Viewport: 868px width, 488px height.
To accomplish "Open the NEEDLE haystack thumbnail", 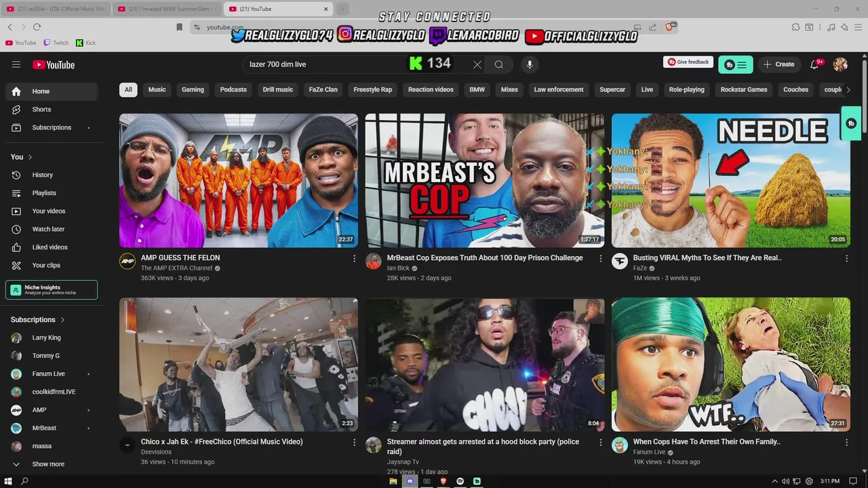I will point(731,180).
